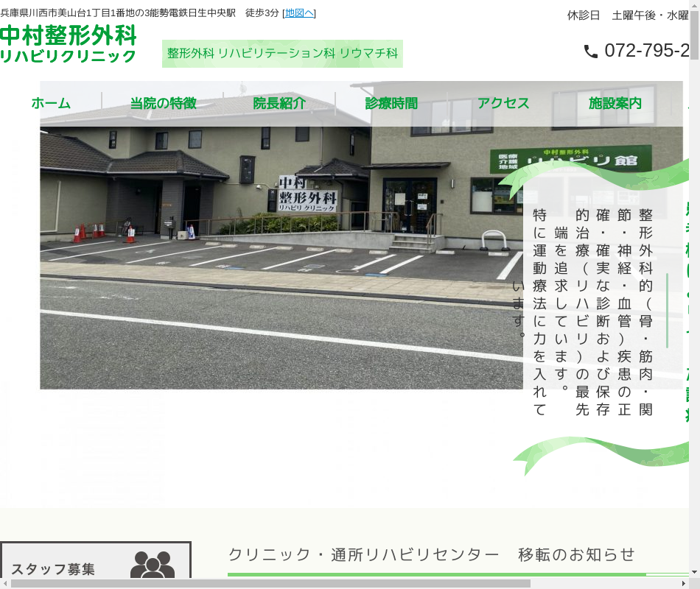Click the クリニック・通所リハビリセンター 移転のお知らせ heading
Viewport: 700px width, 589px height.
tap(431, 554)
